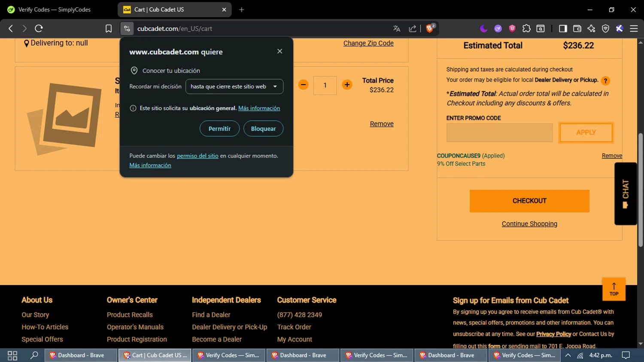Reload the Cub Cadet cart page
This screenshot has width=644, height=362.
[39, 28]
